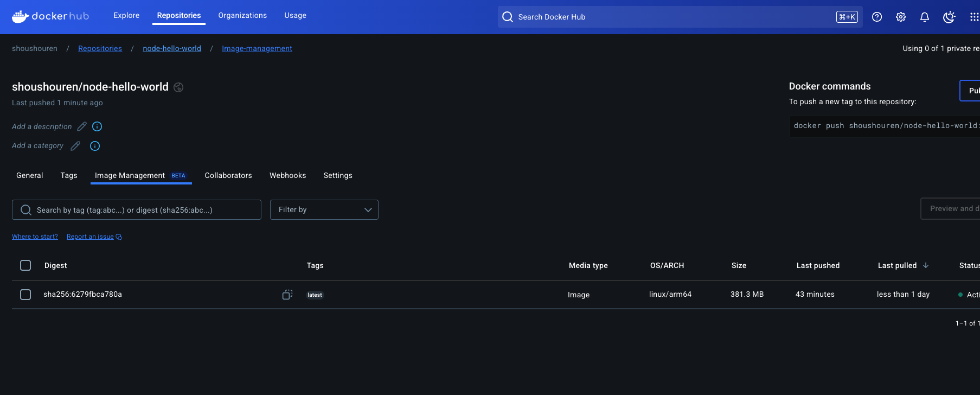Check the sha256:6279fbca780a row checkbox
The height and width of the screenshot is (395, 980).
25,294
